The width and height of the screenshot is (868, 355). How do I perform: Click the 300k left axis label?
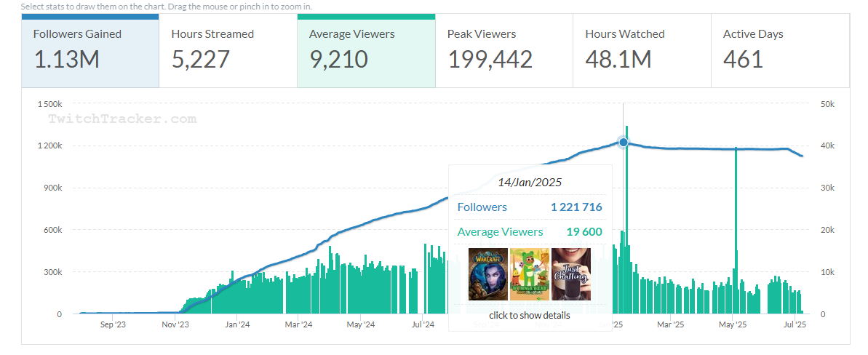[53, 272]
